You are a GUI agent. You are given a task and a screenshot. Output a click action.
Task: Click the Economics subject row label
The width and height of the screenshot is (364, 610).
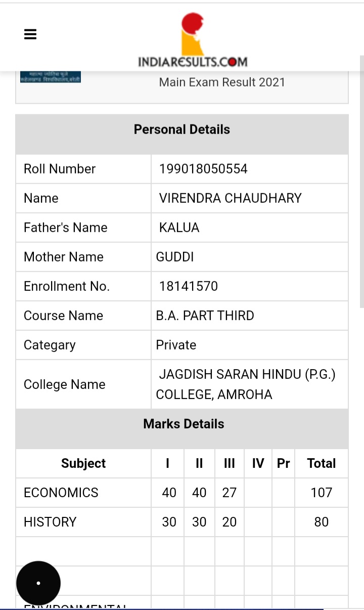click(61, 493)
